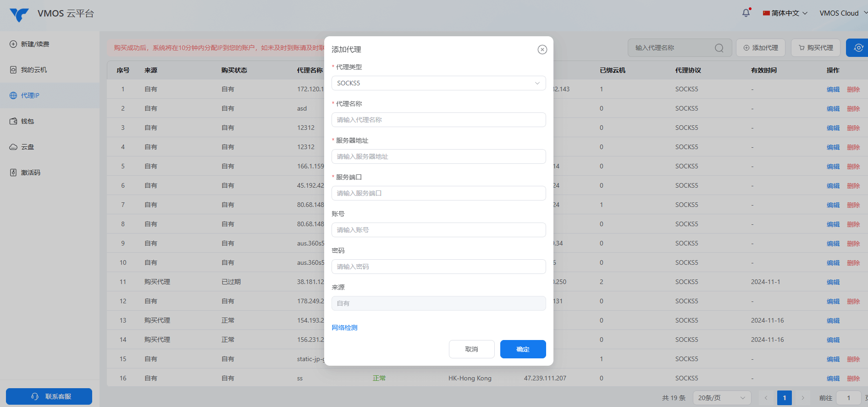Click the 网络检测 link
Image resolution: width=868 pixels, height=407 pixels.
coord(344,328)
